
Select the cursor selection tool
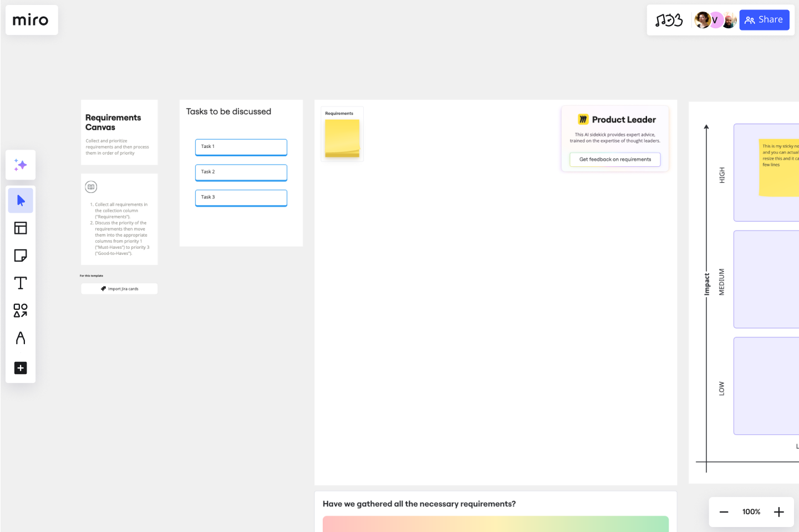(21, 200)
